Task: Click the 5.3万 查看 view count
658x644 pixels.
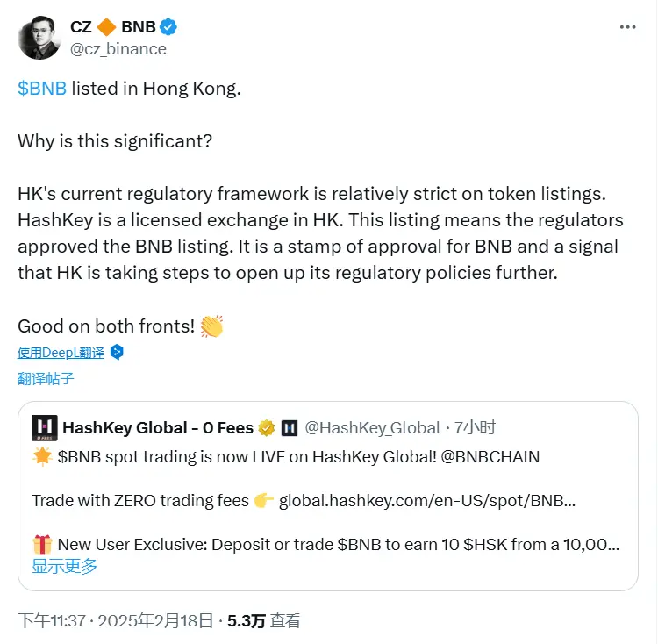Action: click(x=263, y=620)
